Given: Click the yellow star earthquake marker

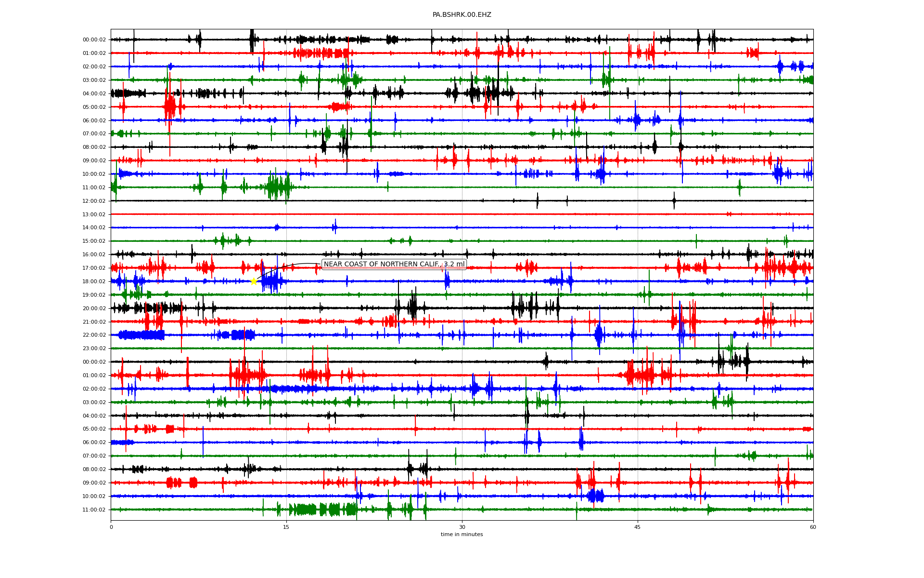Looking at the screenshot, I should point(254,281).
